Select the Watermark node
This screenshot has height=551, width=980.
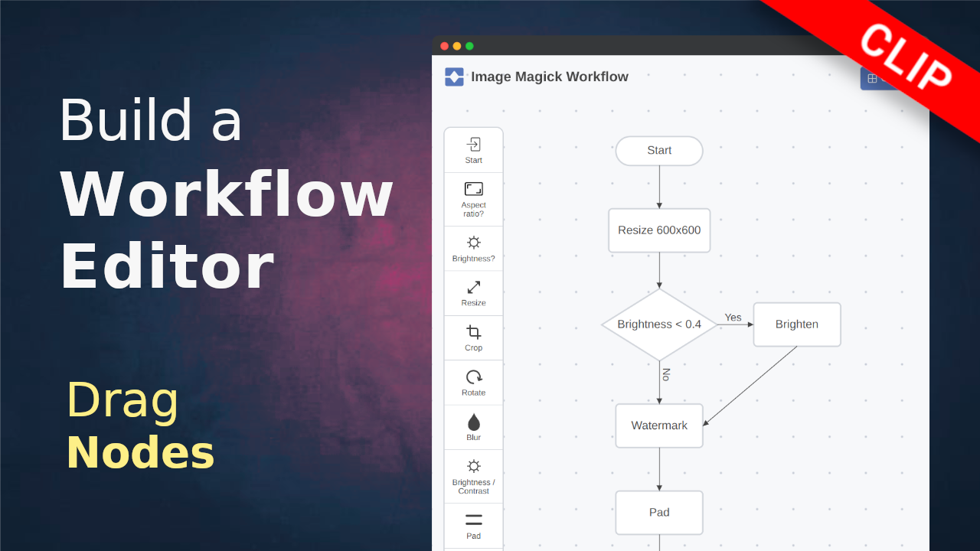pos(658,425)
